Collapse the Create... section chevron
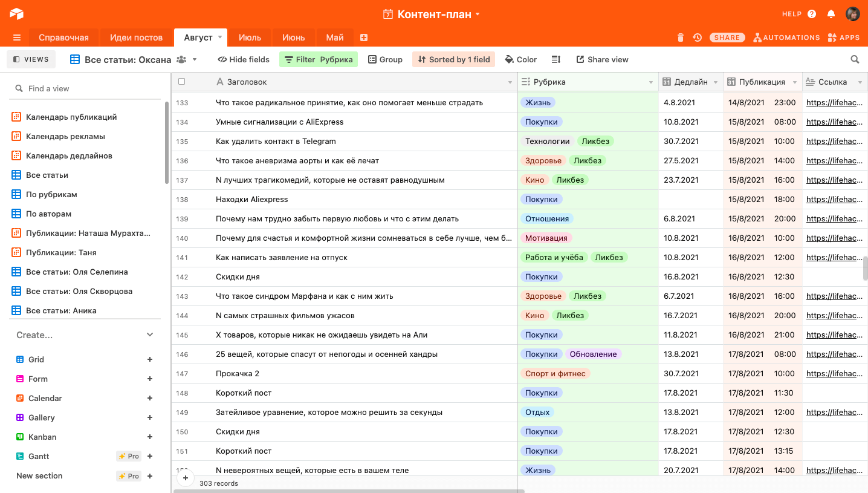Viewport: 868px width, 493px height. pyautogui.click(x=150, y=335)
